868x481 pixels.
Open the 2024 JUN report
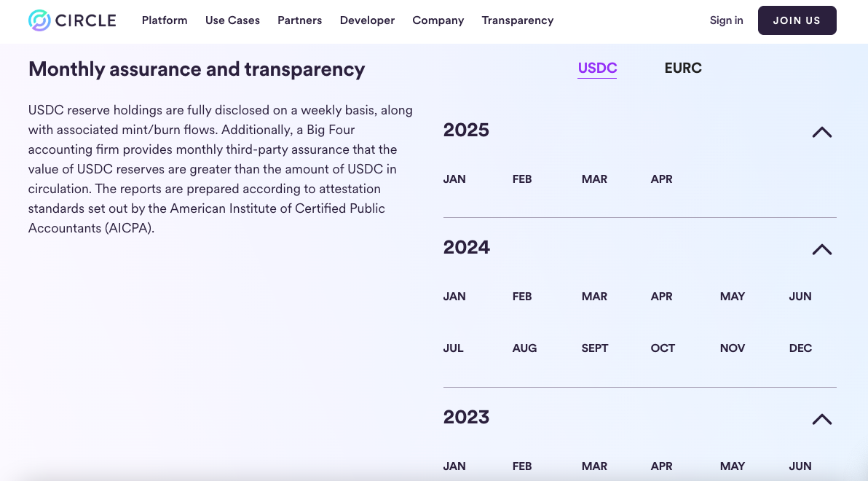click(800, 297)
